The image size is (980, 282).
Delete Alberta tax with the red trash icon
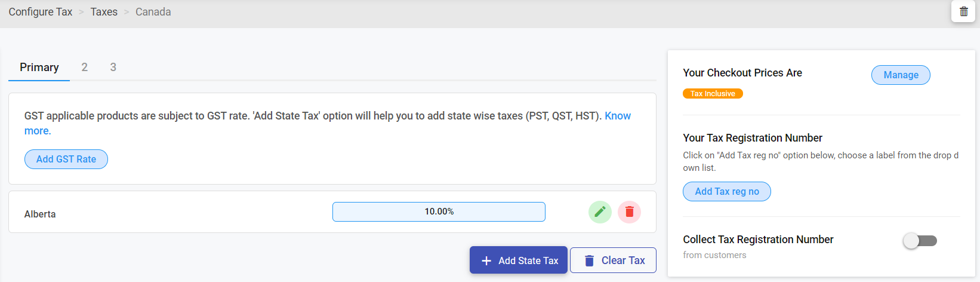(x=629, y=211)
